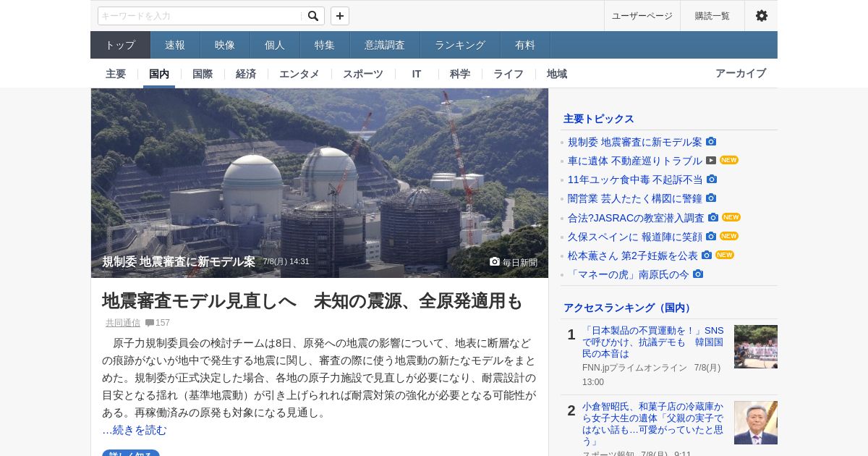
Task: Switch to the ランキング tab
Action: click(460, 45)
